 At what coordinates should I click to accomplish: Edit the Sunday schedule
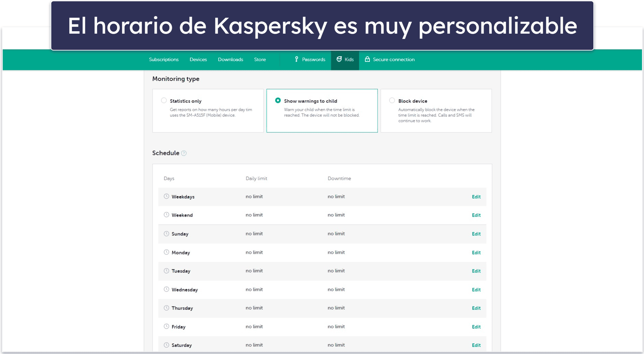476,234
